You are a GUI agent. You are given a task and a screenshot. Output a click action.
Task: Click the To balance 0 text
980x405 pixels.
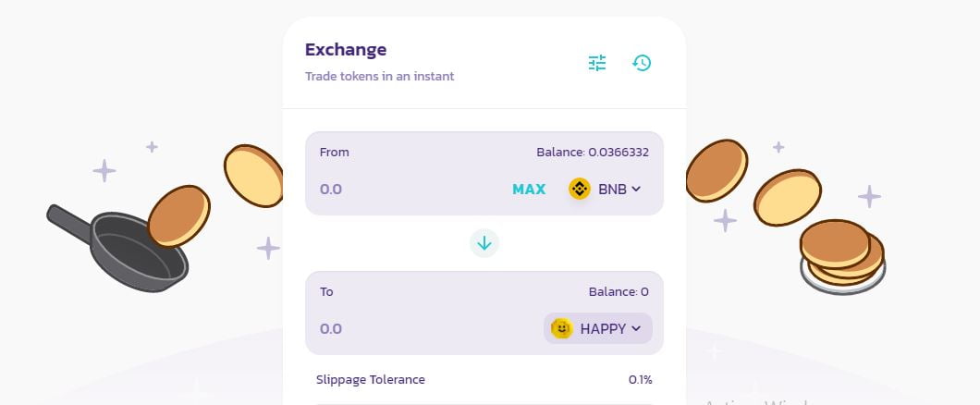click(619, 291)
